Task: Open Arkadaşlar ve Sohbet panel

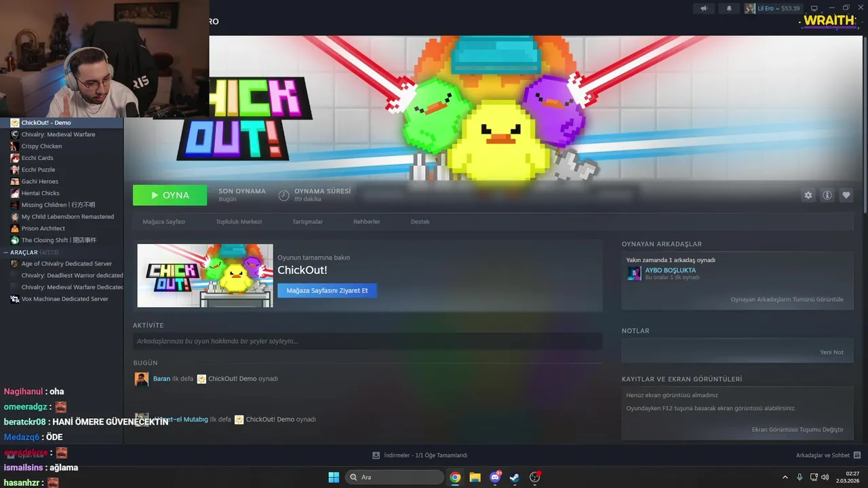Action: click(x=829, y=455)
